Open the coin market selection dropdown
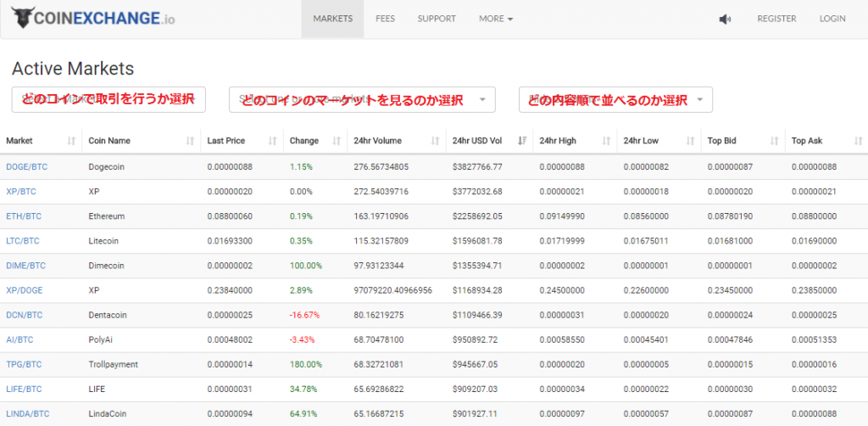 pyautogui.click(x=362, y=100)
